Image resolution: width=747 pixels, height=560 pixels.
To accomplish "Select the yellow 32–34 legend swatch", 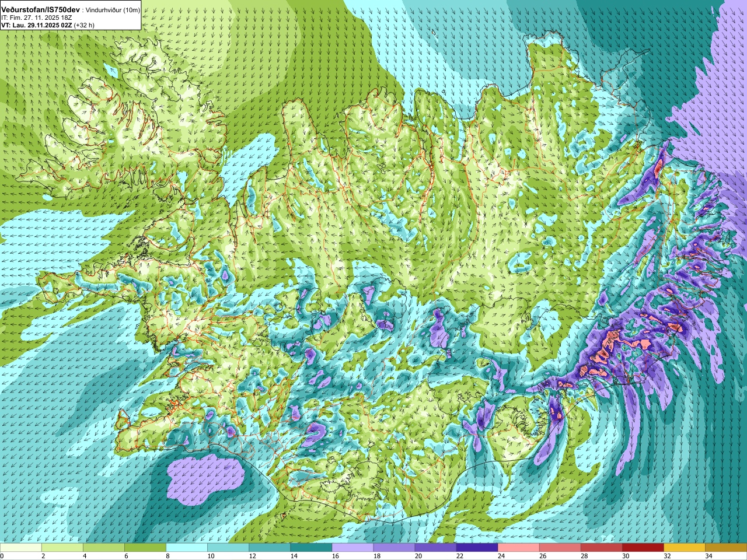I will tap(684, 548).
